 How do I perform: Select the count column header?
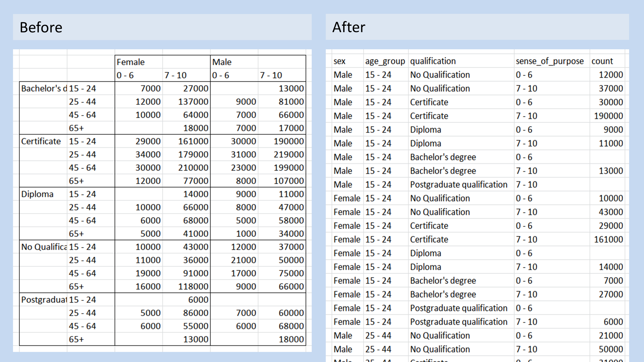602,61
